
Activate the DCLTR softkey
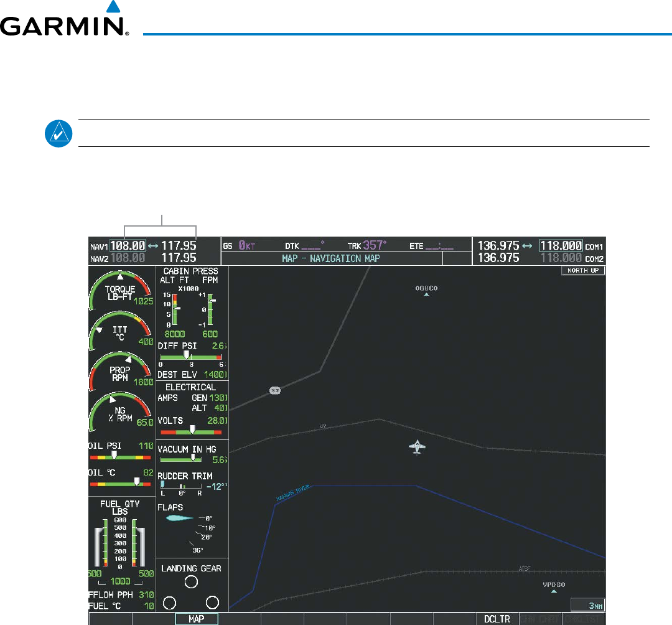pyautogui.click(x=497, y=619)
